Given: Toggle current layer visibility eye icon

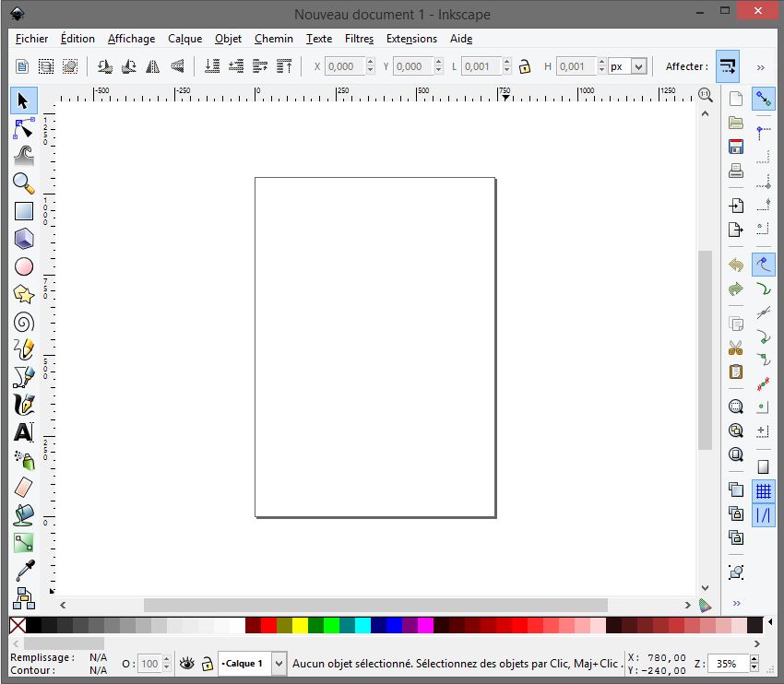Looking at the screenshot, I should tap(187, 663).
